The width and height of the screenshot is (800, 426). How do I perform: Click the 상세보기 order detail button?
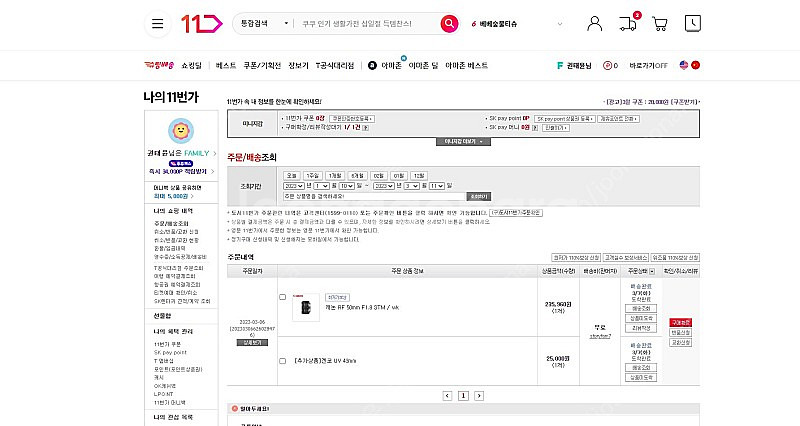252,342
